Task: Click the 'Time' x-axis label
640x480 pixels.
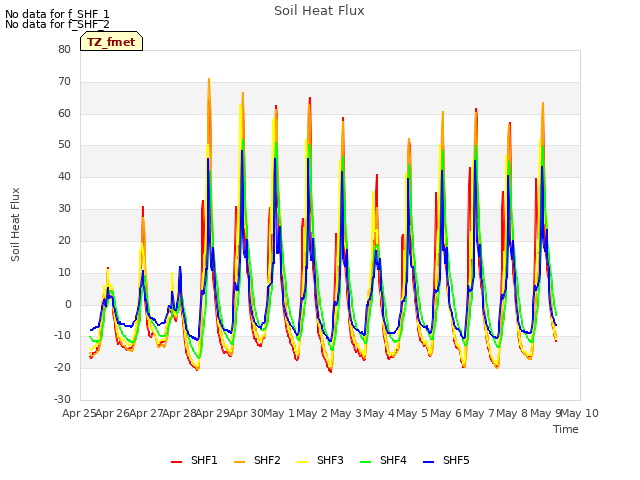Action: [x=566, y=429]
